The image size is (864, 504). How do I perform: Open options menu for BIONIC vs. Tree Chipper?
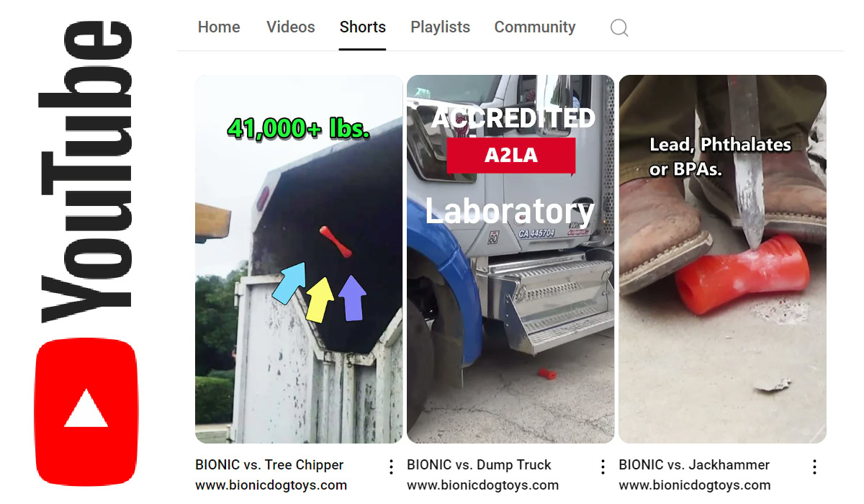(x=391, y=467)
